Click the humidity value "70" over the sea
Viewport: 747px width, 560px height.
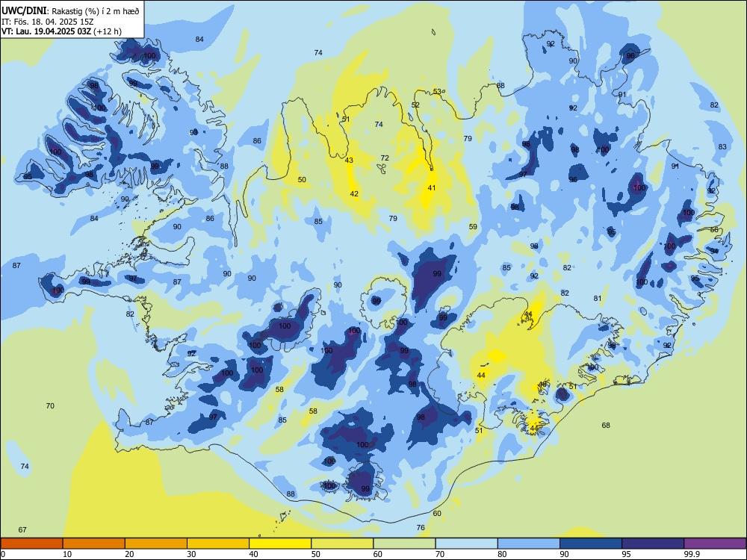click(x=50, y=405)
